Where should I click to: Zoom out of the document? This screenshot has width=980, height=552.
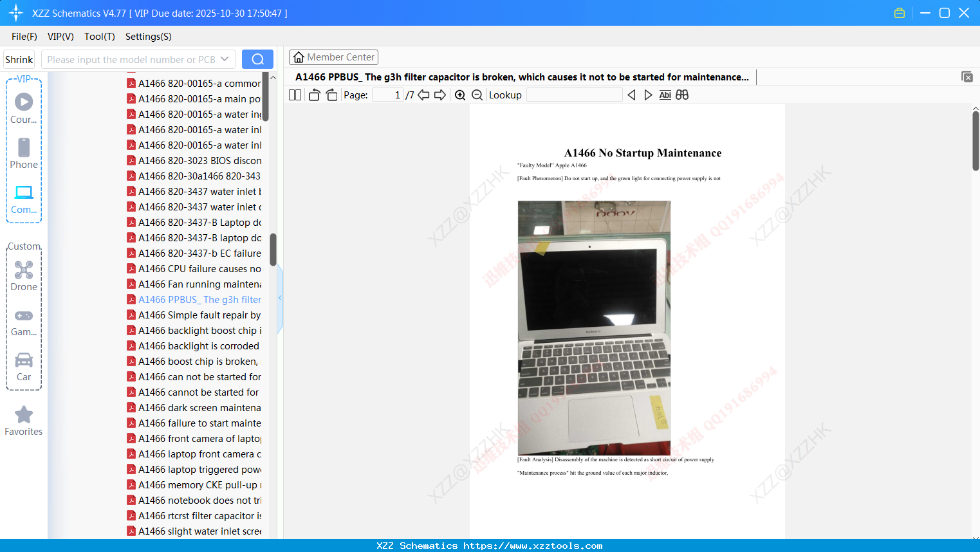click(477, 95)
